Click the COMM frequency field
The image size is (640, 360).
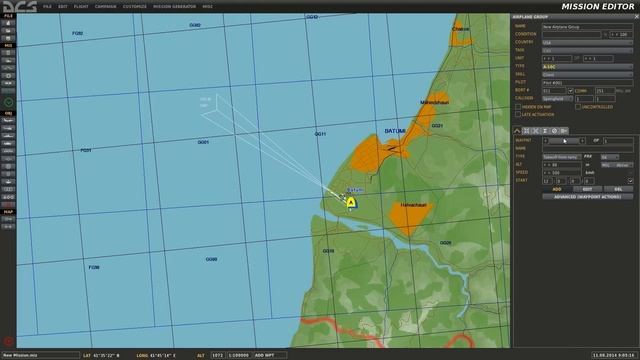[605, 91]
